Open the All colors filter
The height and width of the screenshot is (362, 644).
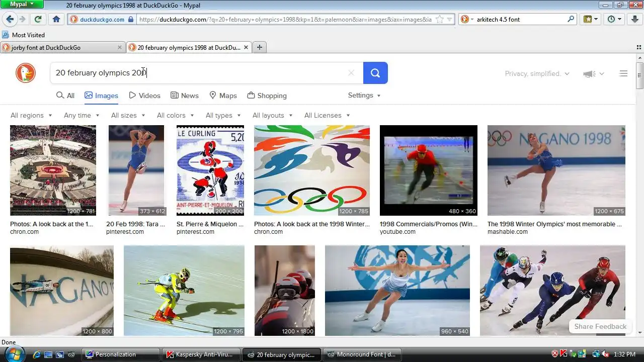coord(175,115)
